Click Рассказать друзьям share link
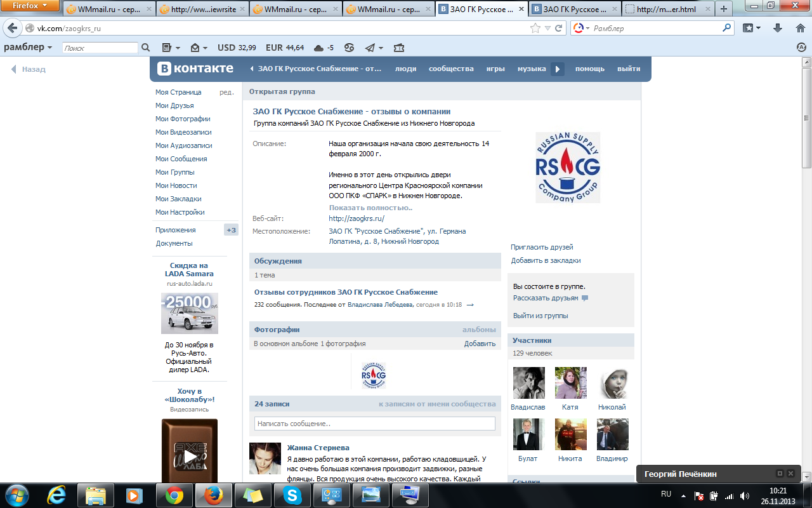Viewport: 812px width, 508px height. tap(546, 298)
